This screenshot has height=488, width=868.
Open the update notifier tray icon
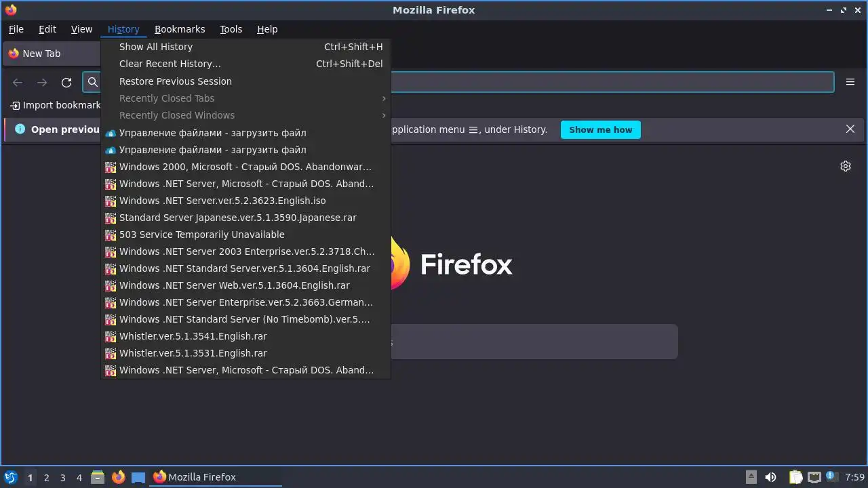coord(831,476)
